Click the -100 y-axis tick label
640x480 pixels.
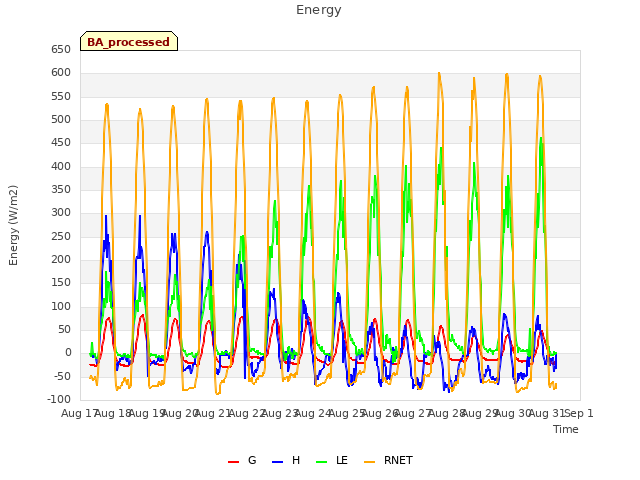tap(60, 399)
